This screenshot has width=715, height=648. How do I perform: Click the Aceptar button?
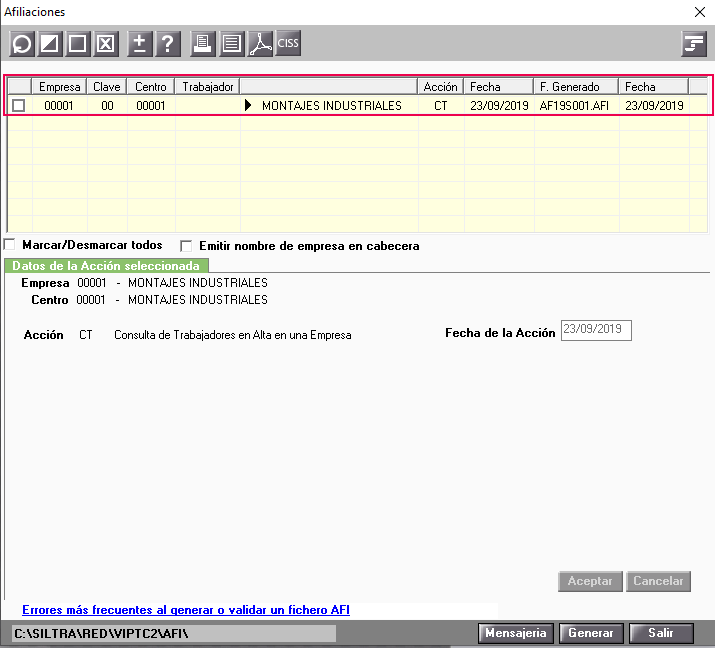point(590,581)
